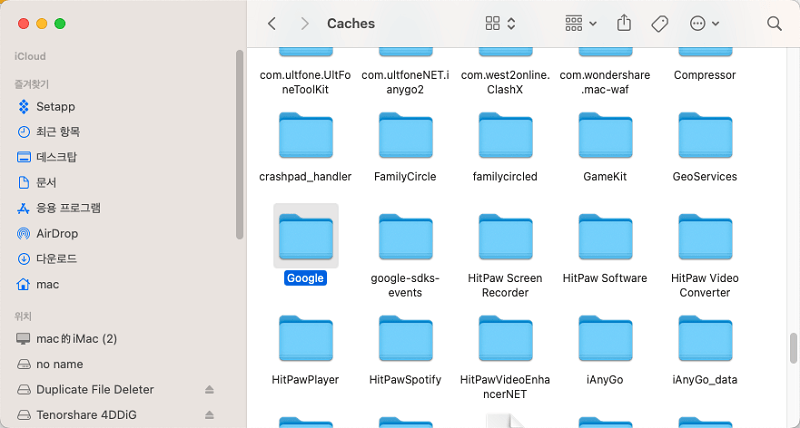This screenshot has height=428, width=800.
Task: Select the iAnyGo_data folder
Action: pyautogui.click(x=705, y=339)
